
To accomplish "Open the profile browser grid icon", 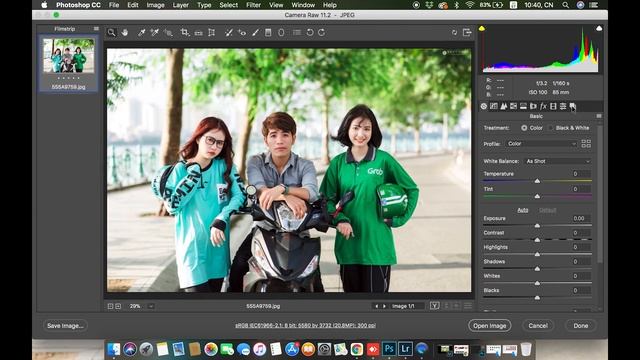I will 586,144.
